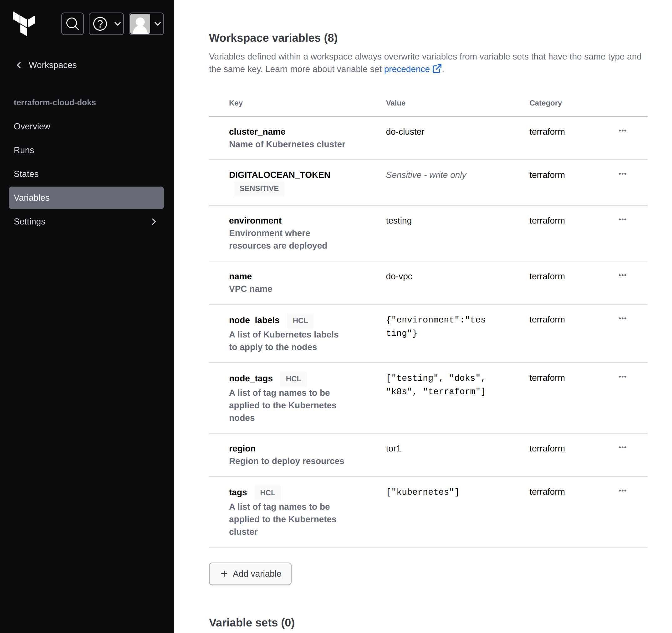
Task: Click the Value column header
Action: [x=395, y=103]
